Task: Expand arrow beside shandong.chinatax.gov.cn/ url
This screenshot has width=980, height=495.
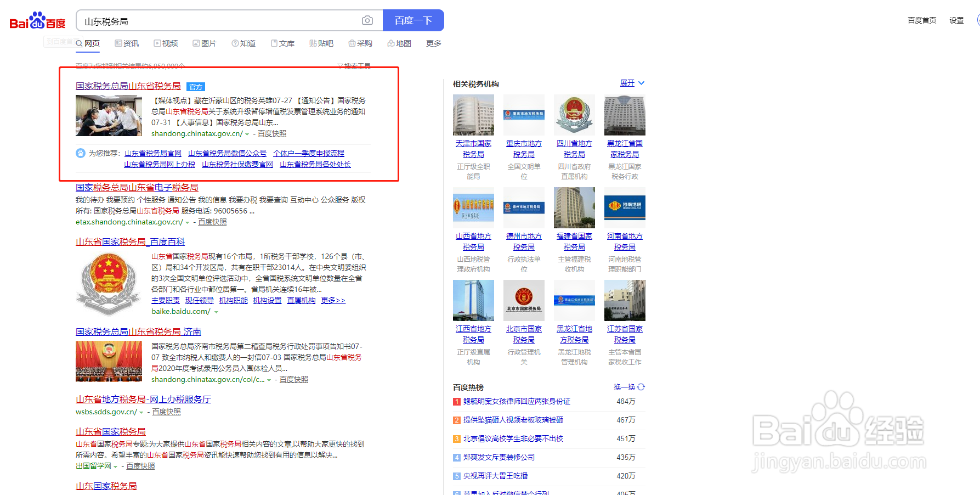Action: click(247, 134)
